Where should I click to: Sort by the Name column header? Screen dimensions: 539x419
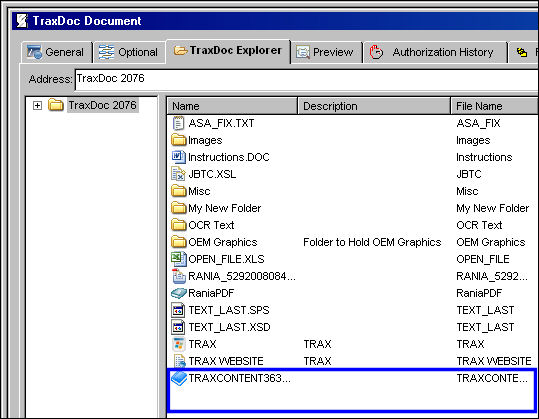point(232,106)
